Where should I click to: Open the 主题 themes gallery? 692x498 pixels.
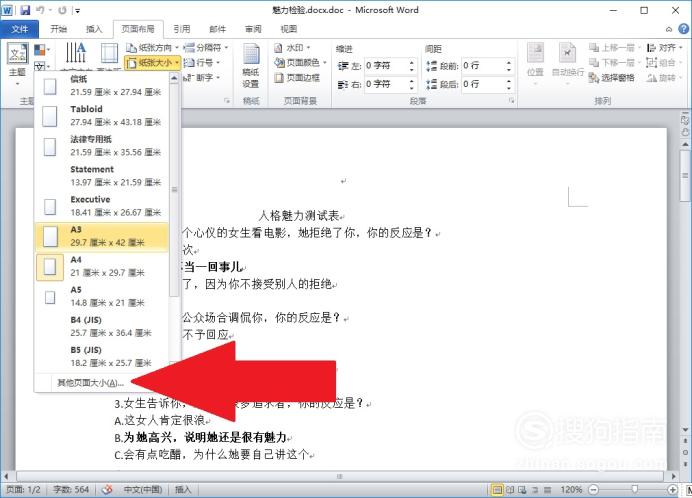tap(18, 64)
